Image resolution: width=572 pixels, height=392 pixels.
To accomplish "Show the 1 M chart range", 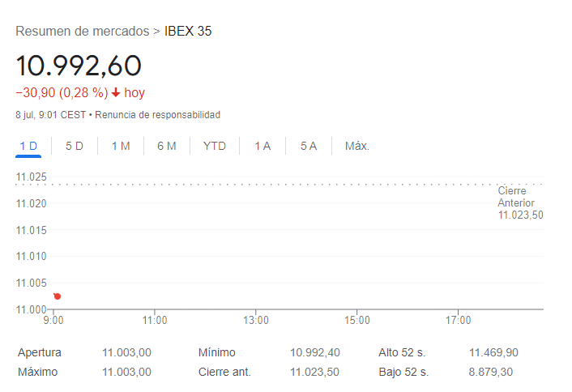I will [x=121, y=146].
